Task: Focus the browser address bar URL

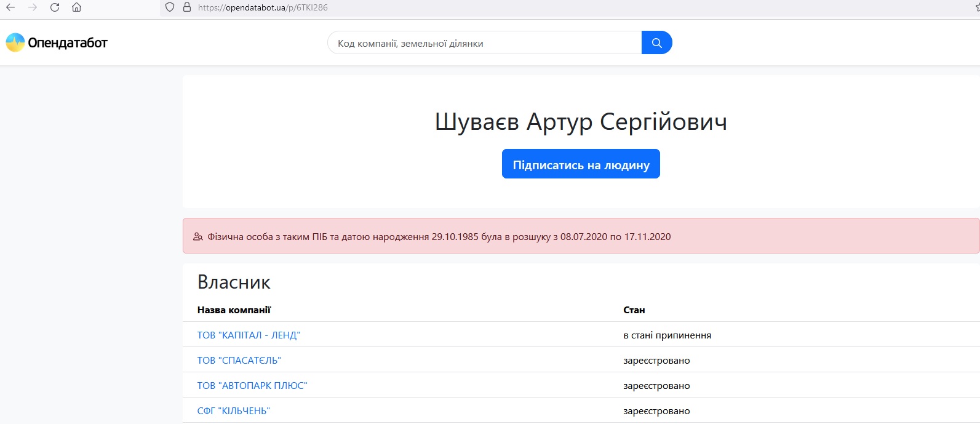Action: [x=263, y=7]
